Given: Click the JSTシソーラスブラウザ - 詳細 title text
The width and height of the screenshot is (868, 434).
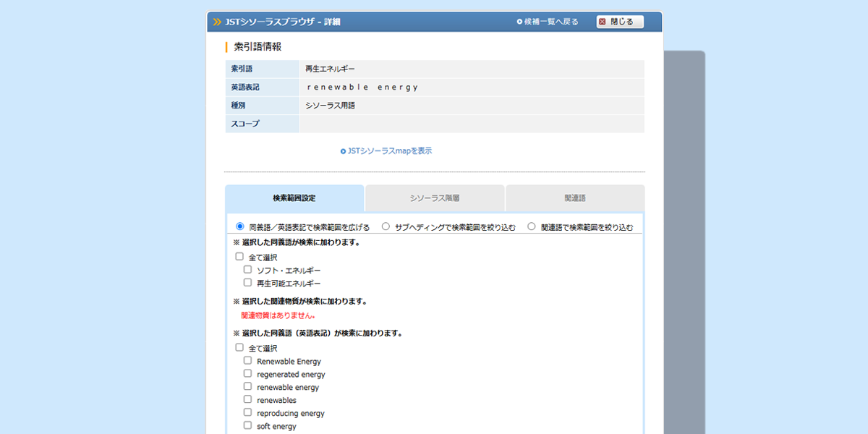Looking at the screenshot, I should coord(283,22).
